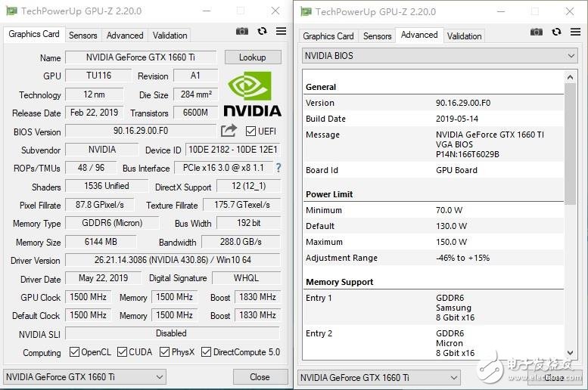Toggle the OpenCL checkbox

click(x=74, y=351)
